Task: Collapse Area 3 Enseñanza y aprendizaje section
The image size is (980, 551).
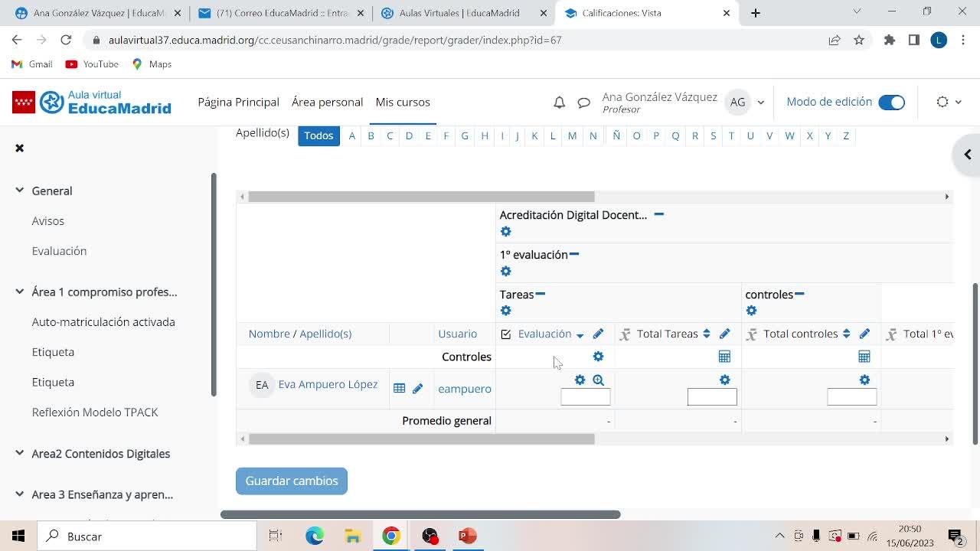Action: pyautogui.click(x=20, y=494)
